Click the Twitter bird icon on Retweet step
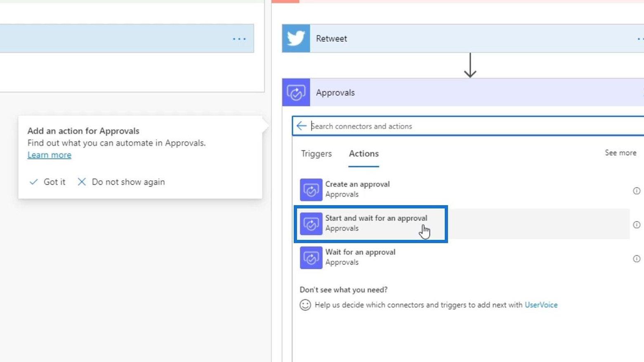 [296, 38]
